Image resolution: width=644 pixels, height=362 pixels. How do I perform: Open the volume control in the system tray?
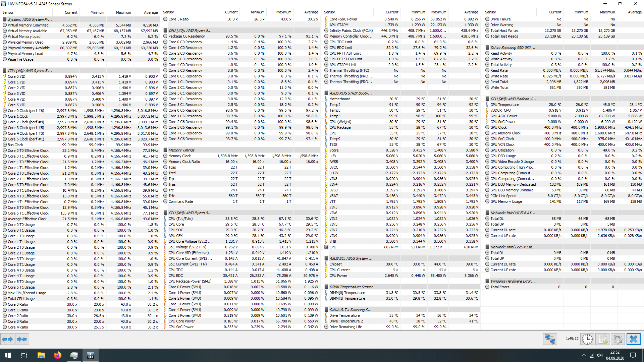click(600, 355)
